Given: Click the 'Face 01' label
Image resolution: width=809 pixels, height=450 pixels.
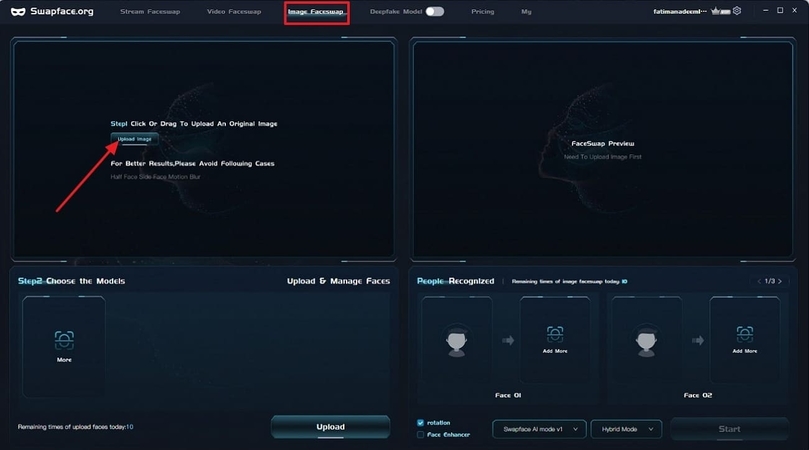Looking at the screenshot, I should (508, 395).
